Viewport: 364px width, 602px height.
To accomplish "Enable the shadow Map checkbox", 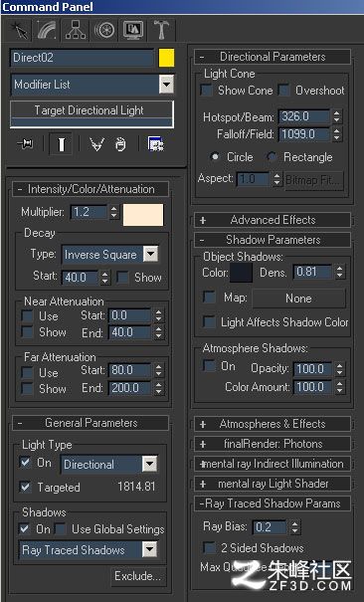I will 209,298.
